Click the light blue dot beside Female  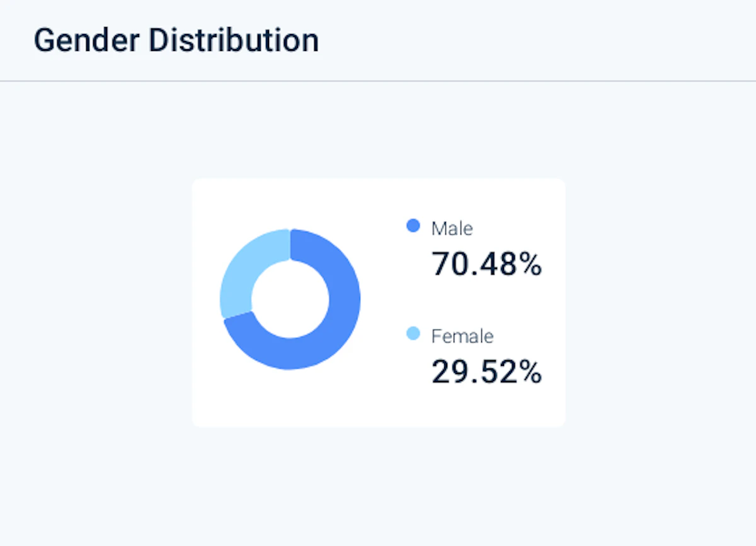(413, 333)
